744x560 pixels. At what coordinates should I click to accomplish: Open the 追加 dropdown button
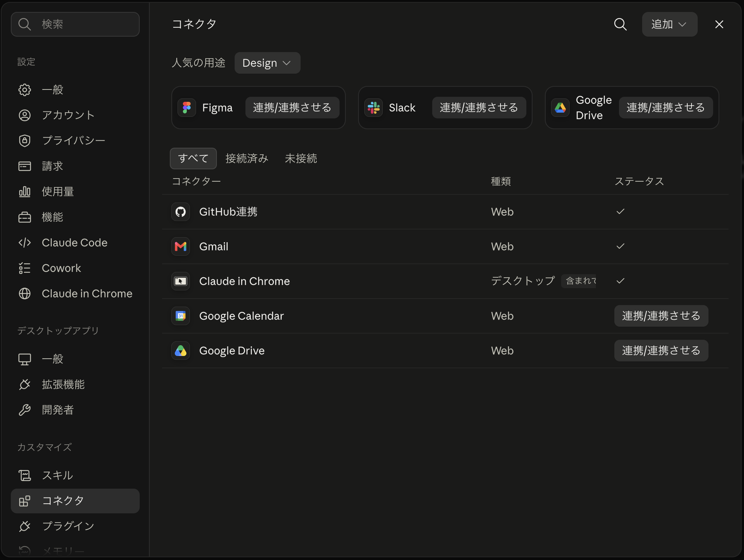670,24
